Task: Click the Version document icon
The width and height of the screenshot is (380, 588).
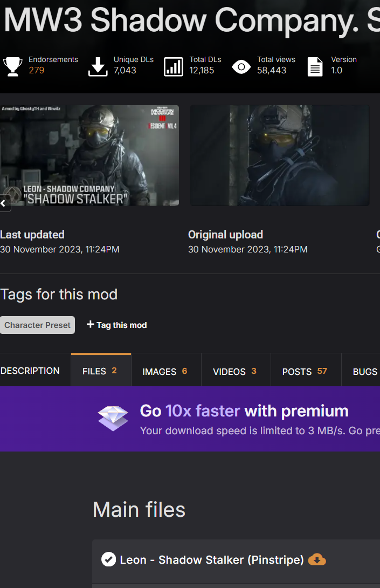Action: [315, 67]
